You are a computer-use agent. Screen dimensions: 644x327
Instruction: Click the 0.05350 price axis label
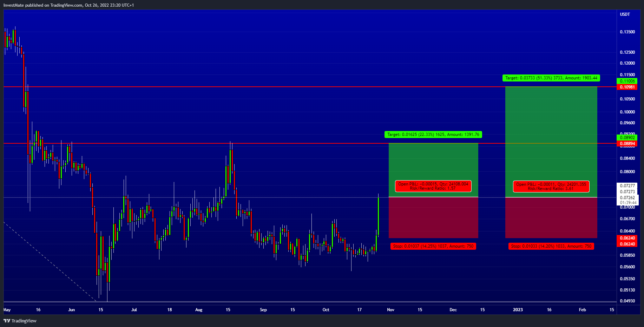[627, 279]
